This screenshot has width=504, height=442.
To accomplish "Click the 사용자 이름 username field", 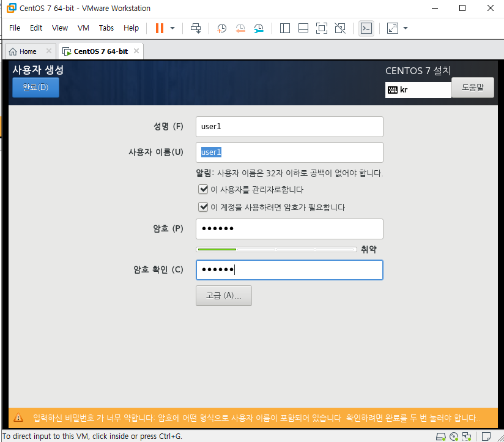I will click(289, 152).
